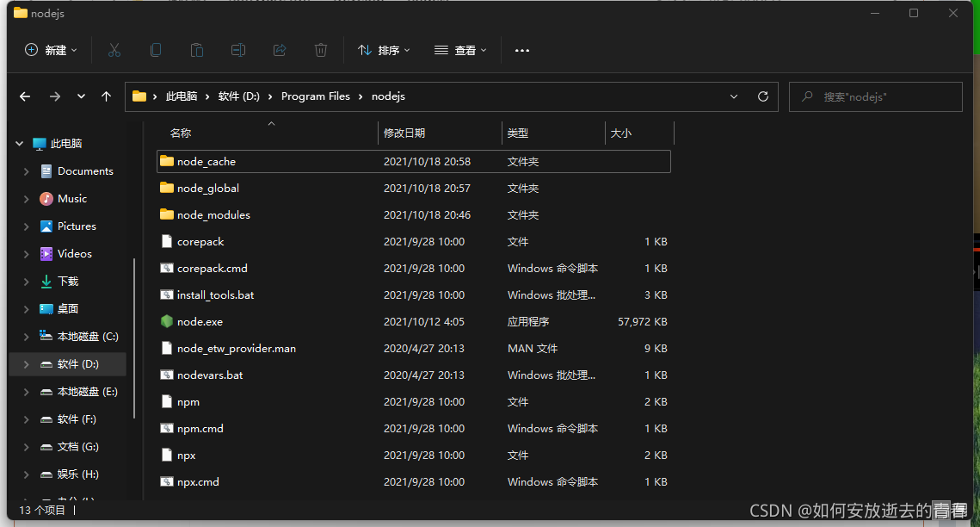
Task: Sort by 大小 column header
Action: pos(620,133)
